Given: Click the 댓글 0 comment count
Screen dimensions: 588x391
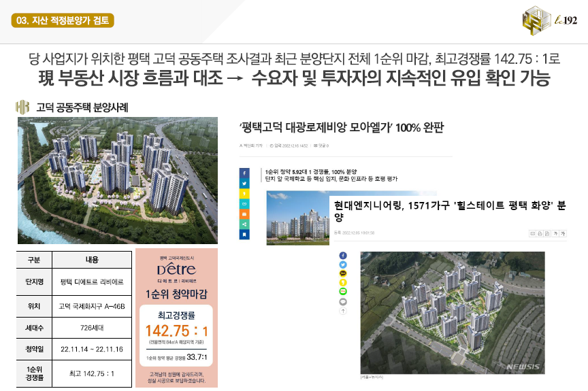Looking at the screenshot, I should point(321,146).
